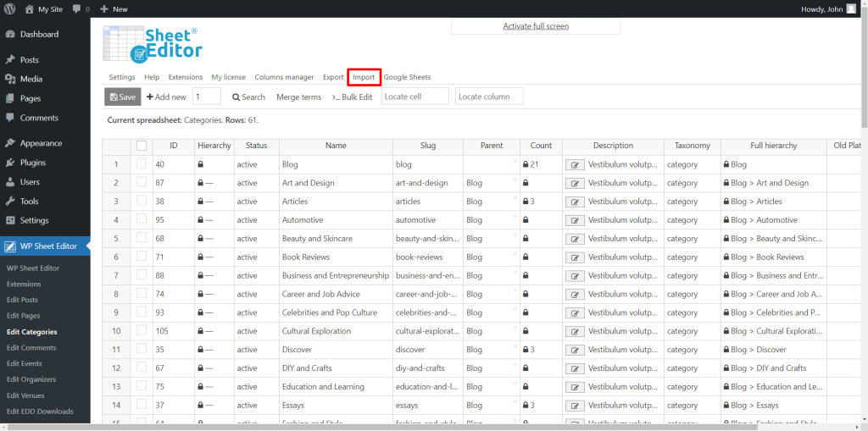Toggle the select-all header checkbox
The width and height of the screenshot is (868, 431).
coord(142,146)
